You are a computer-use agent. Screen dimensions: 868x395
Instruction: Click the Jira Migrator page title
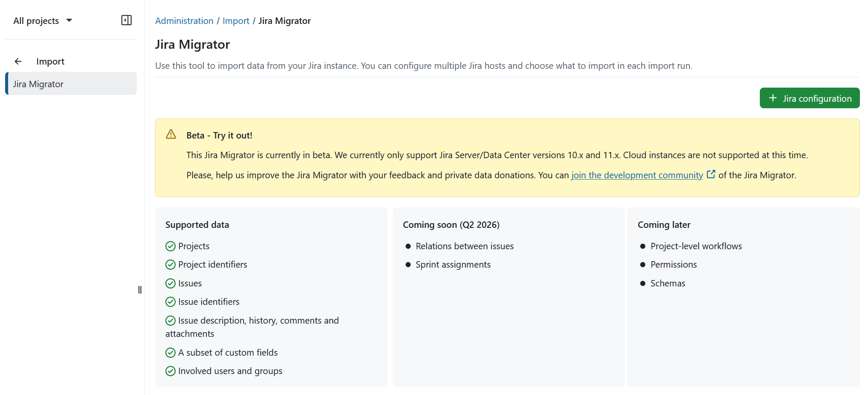192,44
